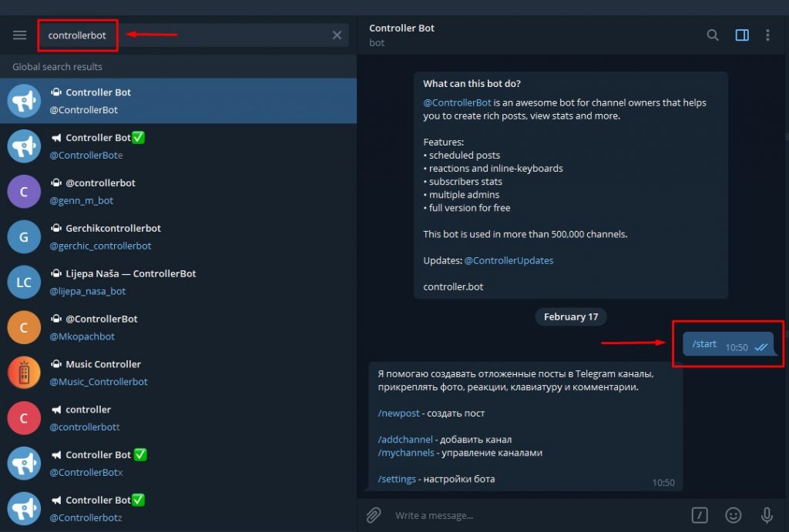Open the @ControllerBotx channel result
This screenshot has width=789, height=532.
tap(178, 463)
